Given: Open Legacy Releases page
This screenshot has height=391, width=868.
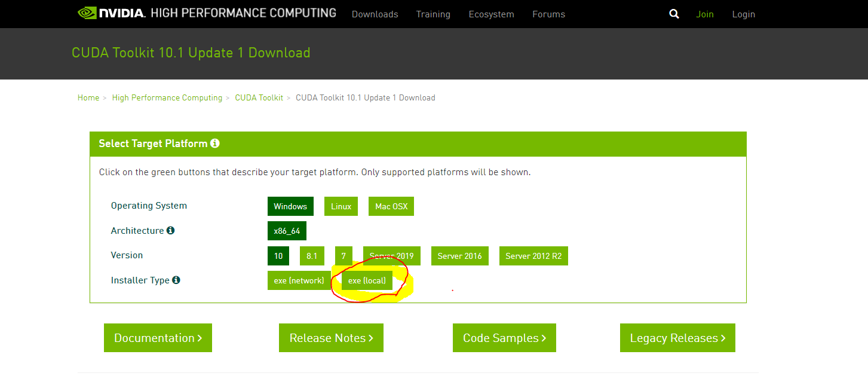Looking at the screenshot, I should [677, 338].
